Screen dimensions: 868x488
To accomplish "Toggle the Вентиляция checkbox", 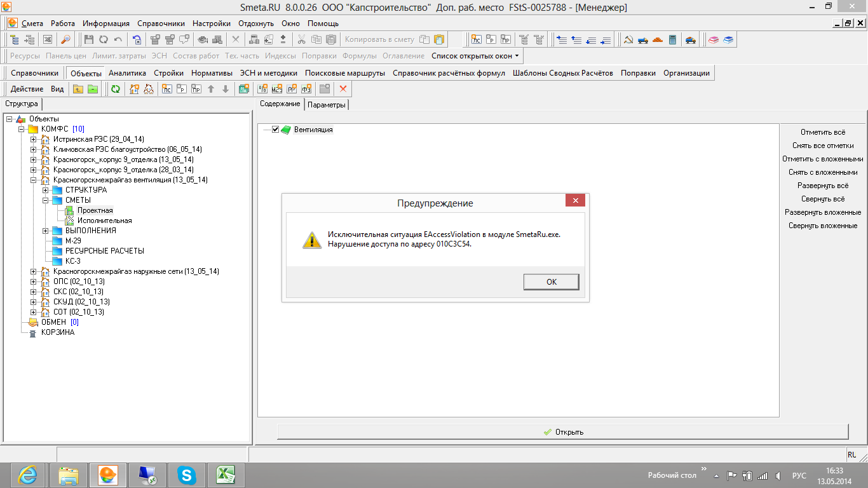I will pyautogui.click(x=275, y=130).
